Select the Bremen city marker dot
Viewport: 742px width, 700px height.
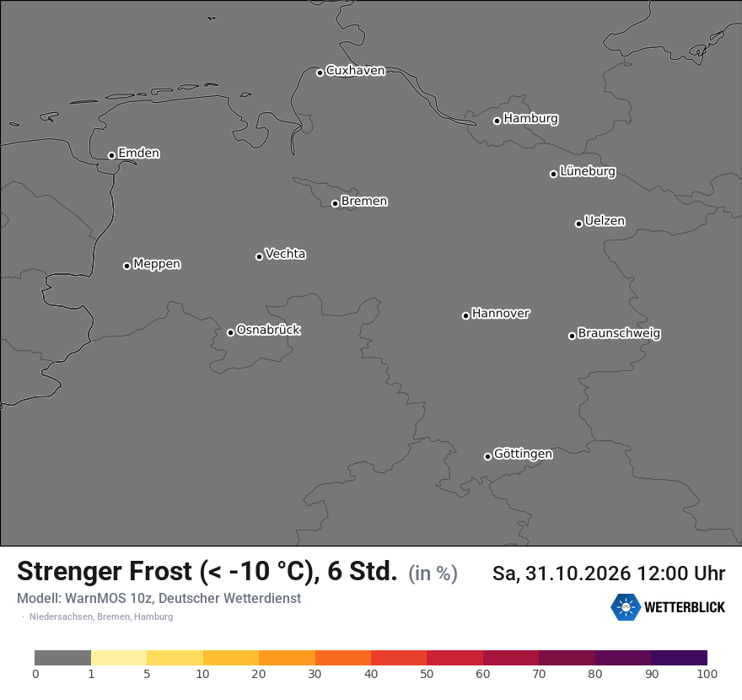pyautogui.click(x=335, y=203)
